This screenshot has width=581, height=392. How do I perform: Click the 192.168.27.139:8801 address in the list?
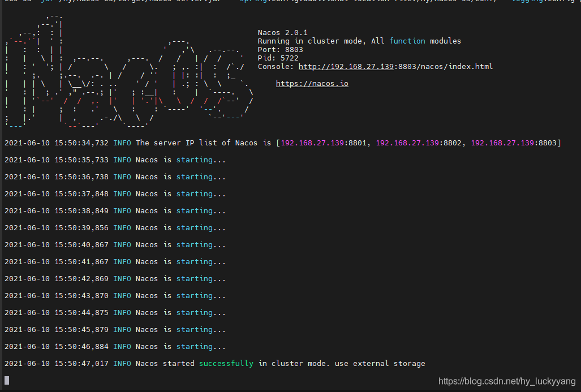(x=324, y=143)
